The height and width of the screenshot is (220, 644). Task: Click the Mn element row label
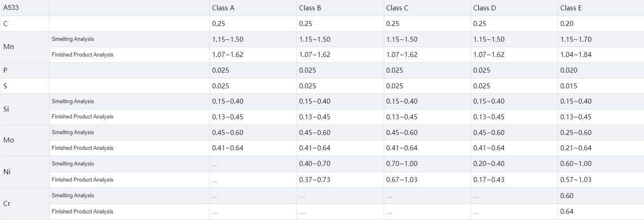click(x=8, y=47)
